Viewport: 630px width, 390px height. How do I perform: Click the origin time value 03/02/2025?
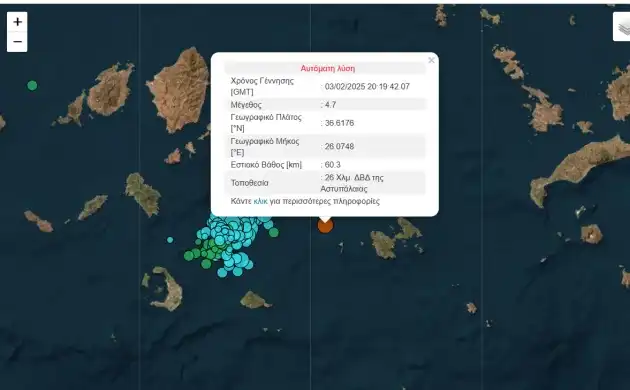(367, 86)
